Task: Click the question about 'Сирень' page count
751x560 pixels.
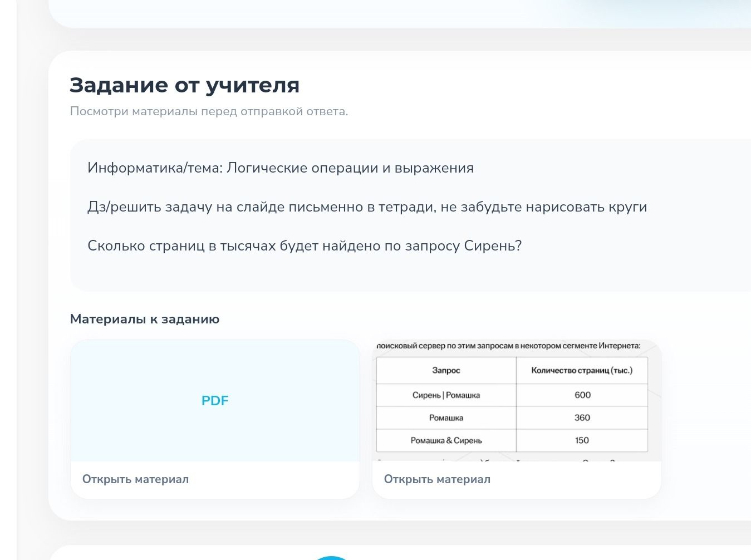Action: [305, 246]
